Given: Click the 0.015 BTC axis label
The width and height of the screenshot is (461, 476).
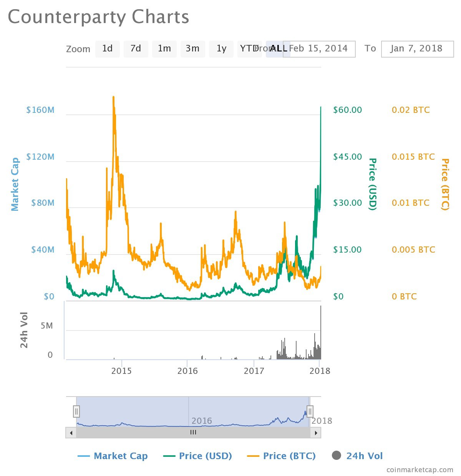Looking at the screenshot, I should (x=413, y=157).
